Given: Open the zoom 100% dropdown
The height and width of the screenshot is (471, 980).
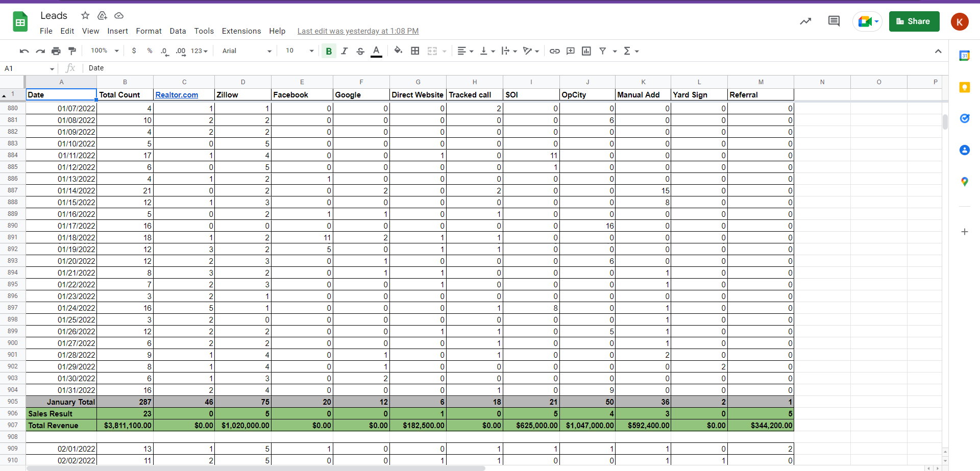Looking at the screenshot, I should pyautogui.click(x=105, y=51).
